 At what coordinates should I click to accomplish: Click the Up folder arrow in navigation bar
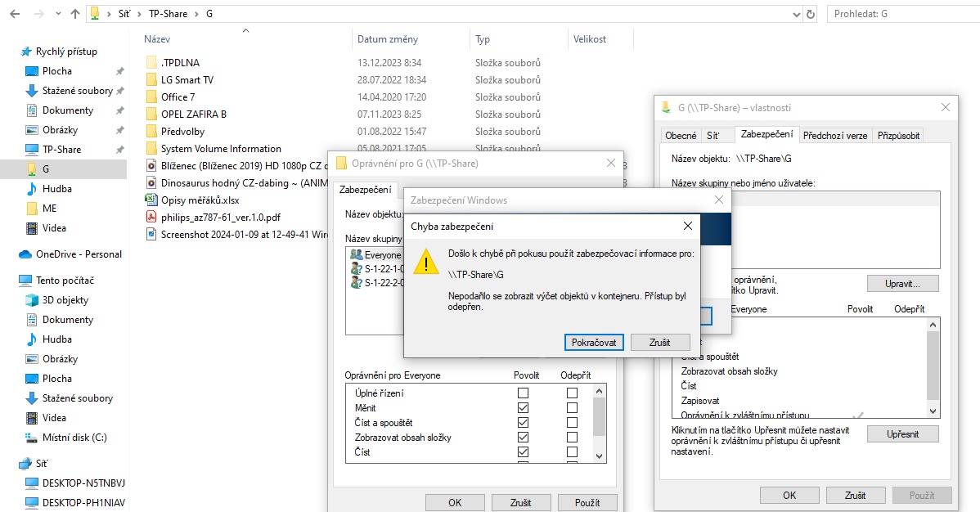75,14
